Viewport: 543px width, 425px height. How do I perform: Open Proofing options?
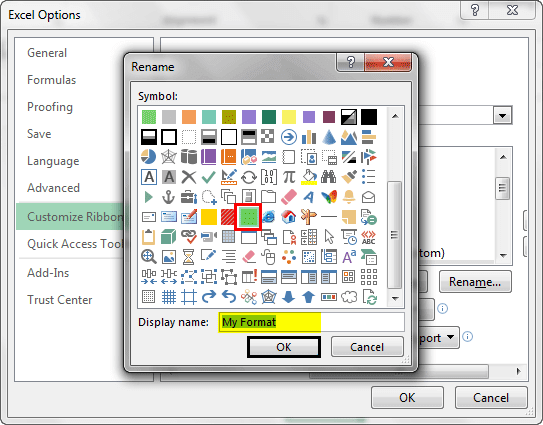tap(50, 107)
